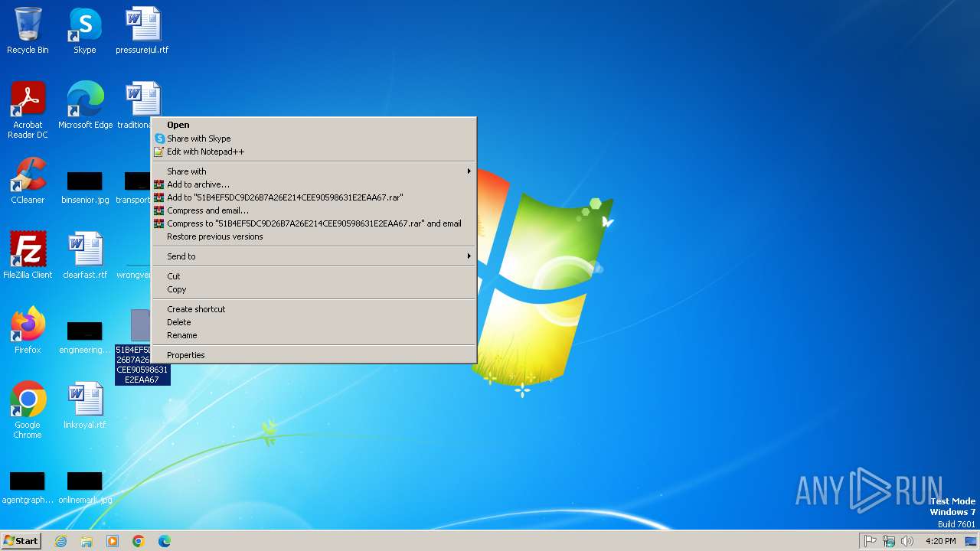Image resolution: width=980 pixels, height=551 pixels.
Task: Select the onlinemark.jpg file icon
Action: pos(85,487)
